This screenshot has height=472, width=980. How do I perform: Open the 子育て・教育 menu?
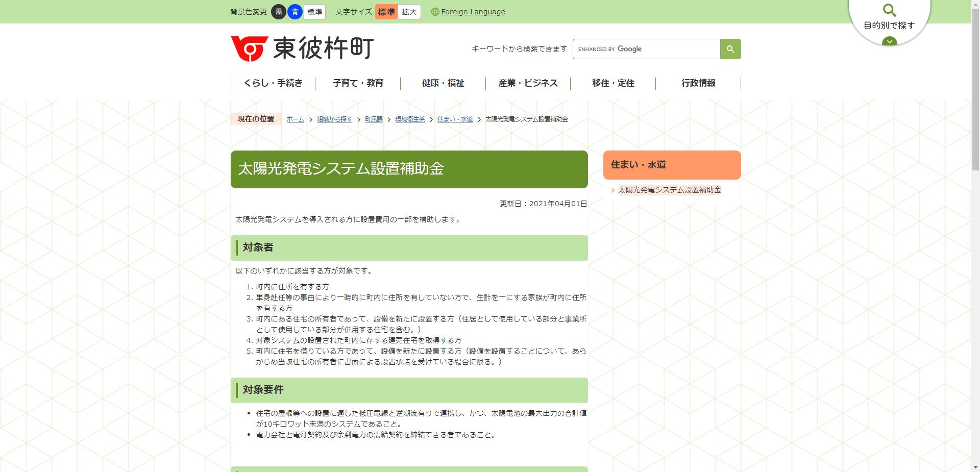[x=359, y=83]
